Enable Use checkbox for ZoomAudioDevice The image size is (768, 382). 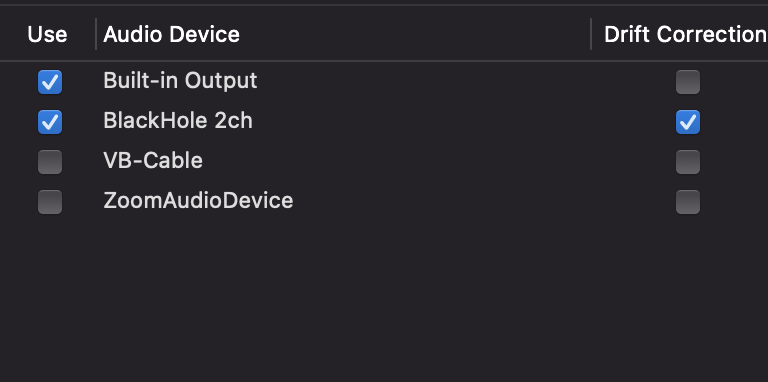50,202
